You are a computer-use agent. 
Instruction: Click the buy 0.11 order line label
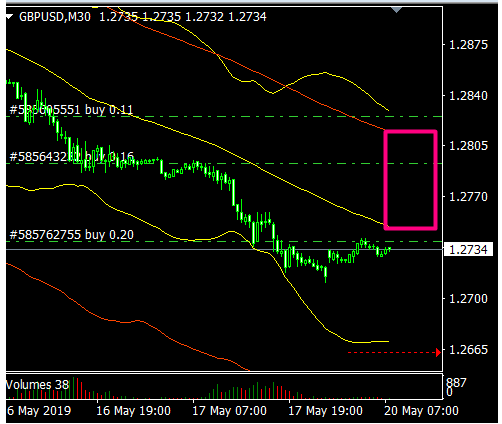(x=71, y=109)
